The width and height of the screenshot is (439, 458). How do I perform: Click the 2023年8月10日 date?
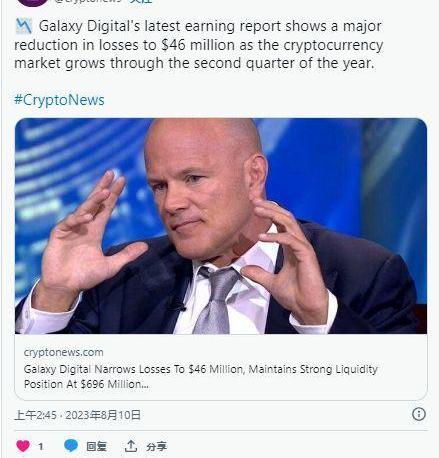103,415
